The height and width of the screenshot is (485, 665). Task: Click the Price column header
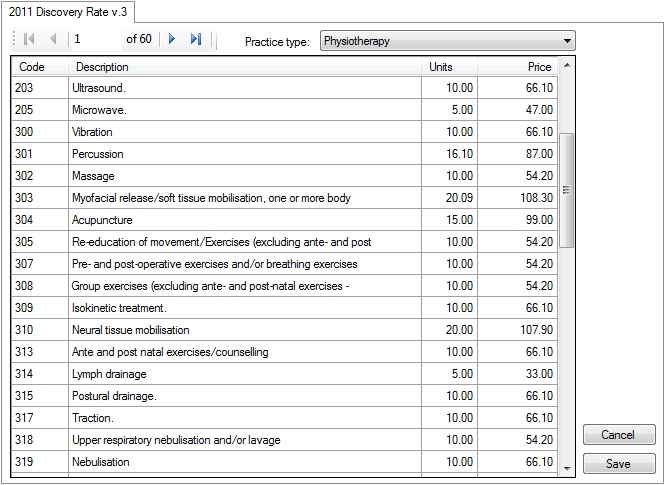(516, 67)
